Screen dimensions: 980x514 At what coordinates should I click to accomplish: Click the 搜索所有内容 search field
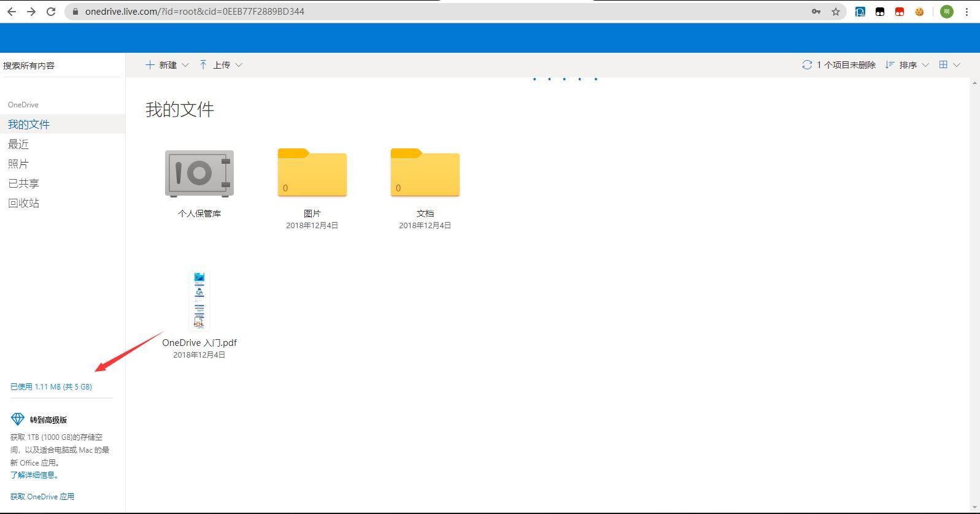(61, 66)
